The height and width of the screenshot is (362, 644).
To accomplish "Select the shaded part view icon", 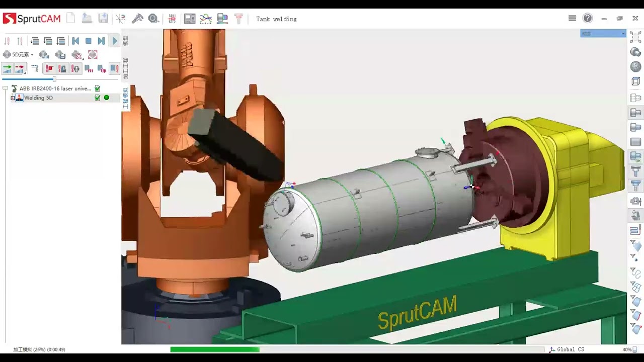I will pos(635,52).
